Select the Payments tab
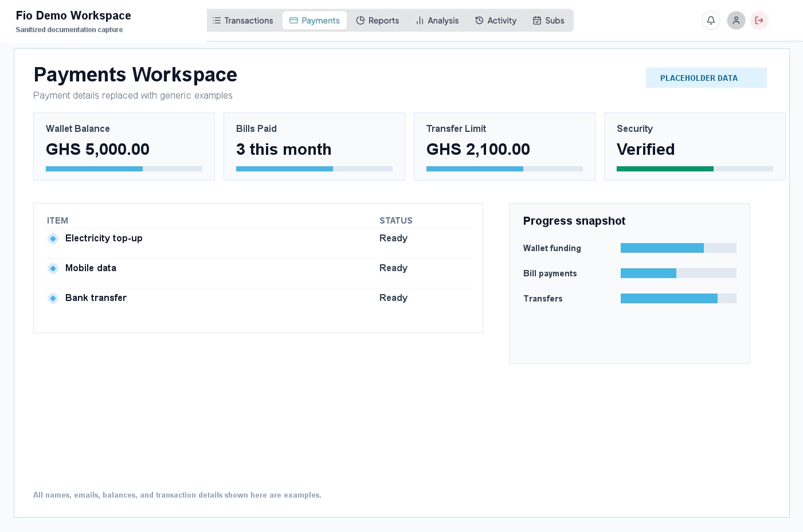 pyautogui.click(x=315, y=21)
